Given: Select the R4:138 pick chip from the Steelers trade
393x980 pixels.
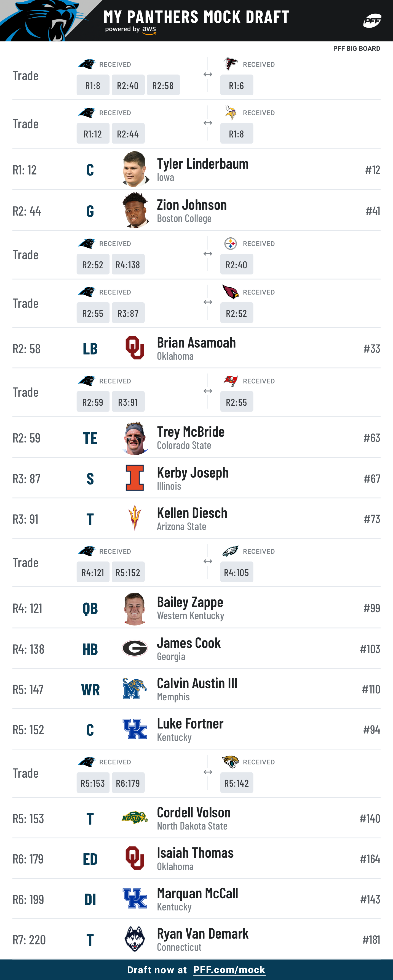Looking at the screenshot, I should (128, 264).
